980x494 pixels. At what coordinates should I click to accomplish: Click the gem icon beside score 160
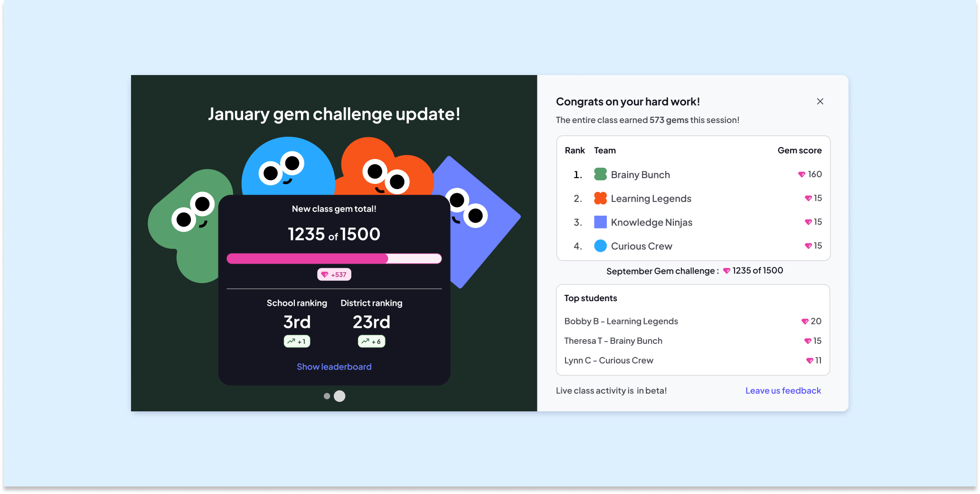pos(801,174)
